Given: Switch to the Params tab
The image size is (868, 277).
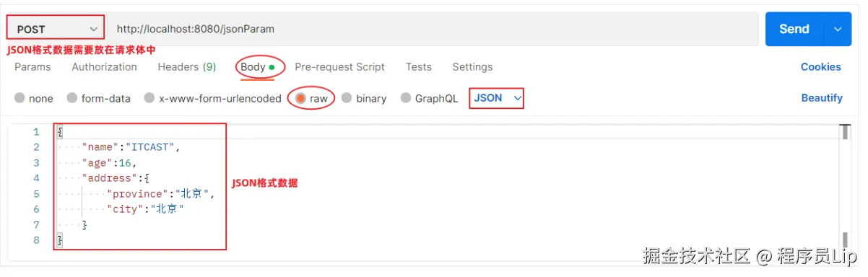Looking at the screenshot, I should (x=32, y=67).
